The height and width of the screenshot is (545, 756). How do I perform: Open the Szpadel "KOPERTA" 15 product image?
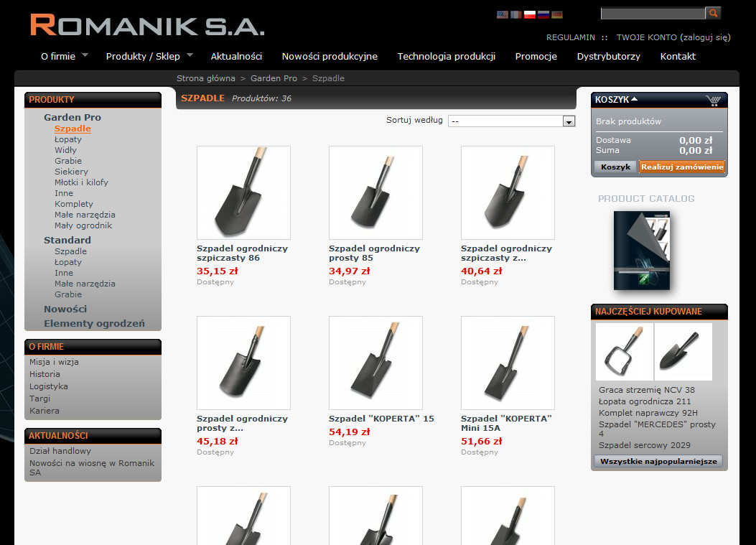pyautogui.click(x=375, y=363)
